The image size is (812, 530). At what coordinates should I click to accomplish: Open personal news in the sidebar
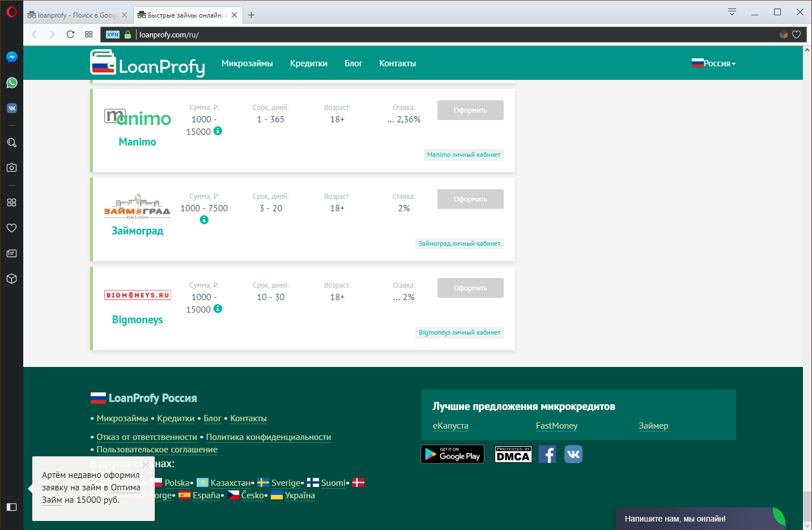coord(12,253)
